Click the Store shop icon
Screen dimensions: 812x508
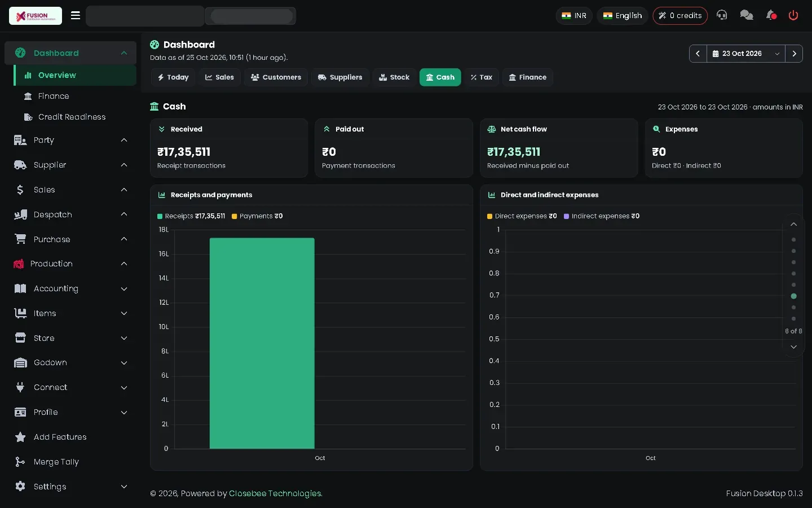pos(20,338)
